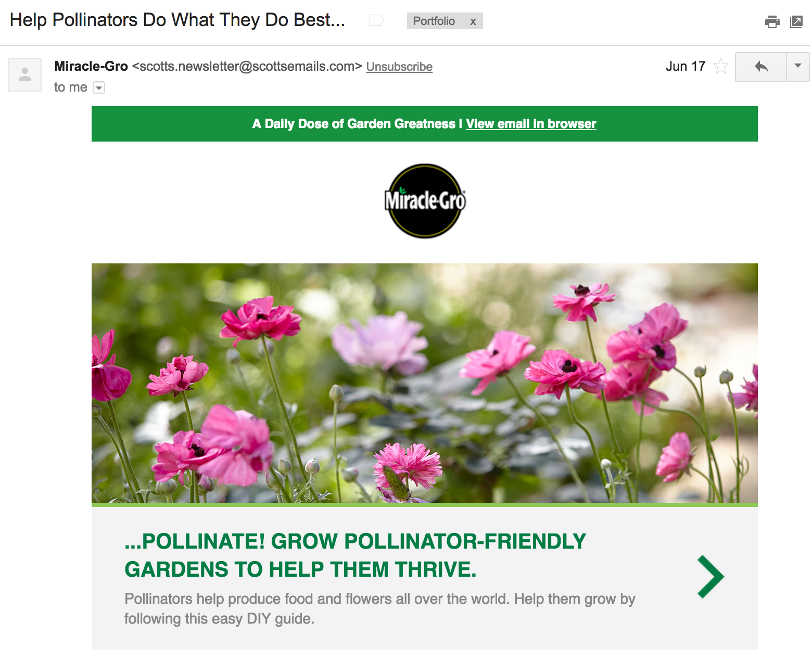Screen dimensions: 812x660
Task: Click the 'easy DIY guide' description text
Action: 380,608
